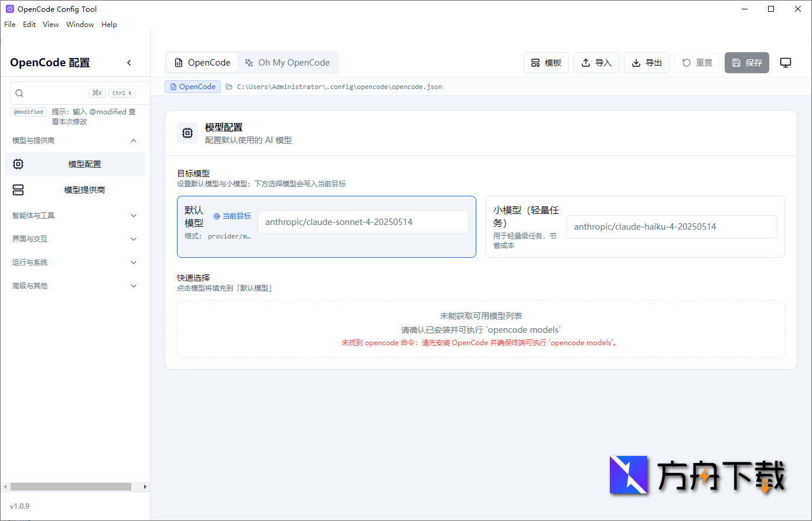Click the search magnifier icon in sidebar
The height and width of the screenshot is (521, 812).
point(19,93)
